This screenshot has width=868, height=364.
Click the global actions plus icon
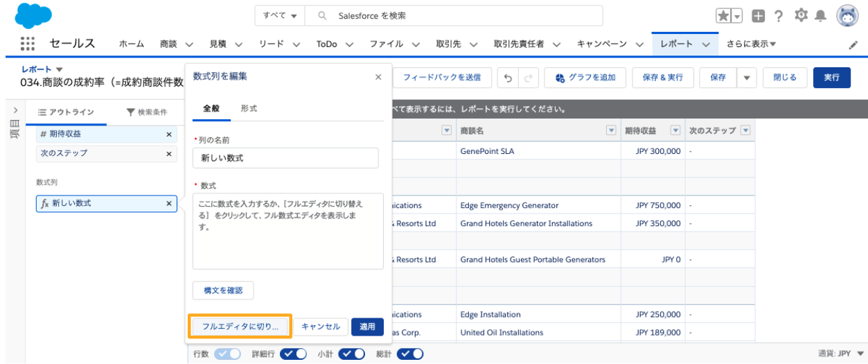[x=759, y=16]
